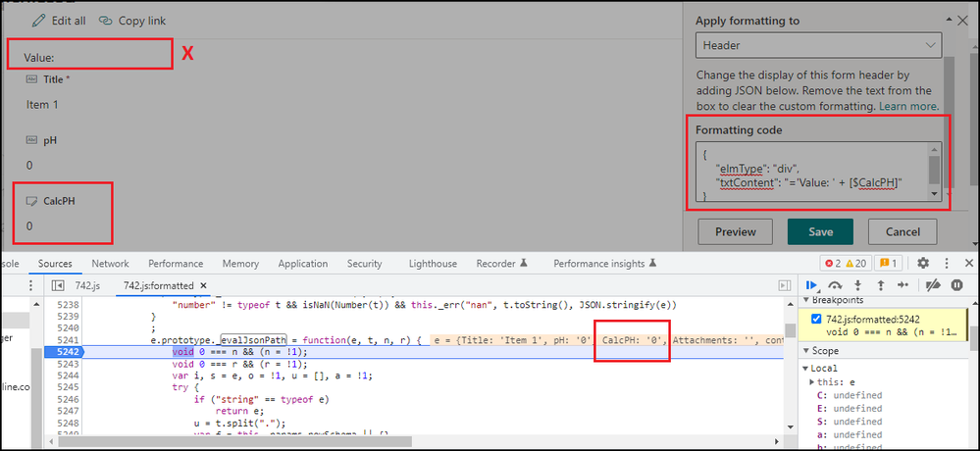The height and width of the screenshot is (451, 980).
Task: Open the issues counter badge
Action: (888, 263)
